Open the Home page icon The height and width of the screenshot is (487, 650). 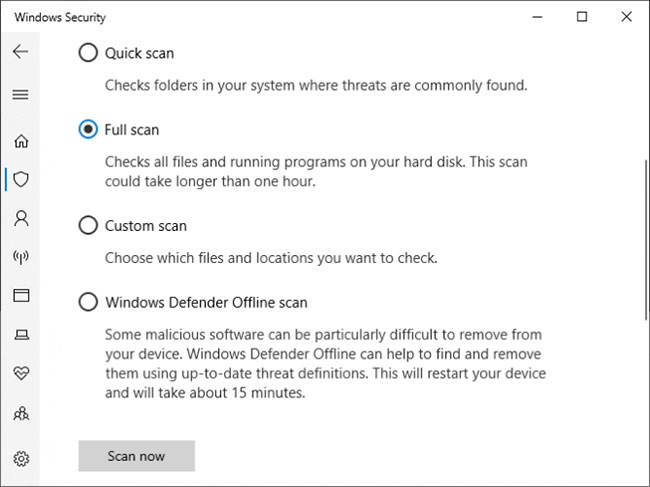(x=21, y=141)
